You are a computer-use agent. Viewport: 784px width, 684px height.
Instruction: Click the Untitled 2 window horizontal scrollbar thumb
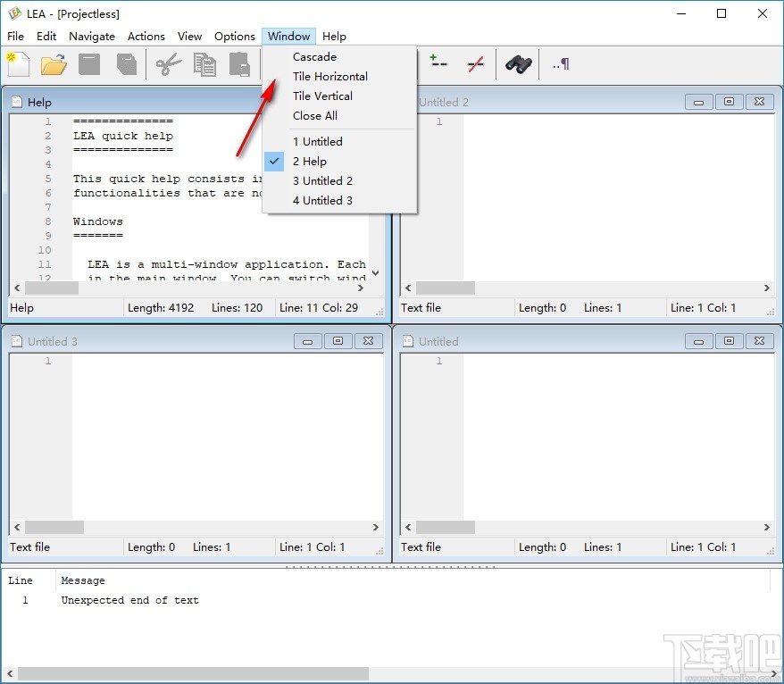point(446,288)
